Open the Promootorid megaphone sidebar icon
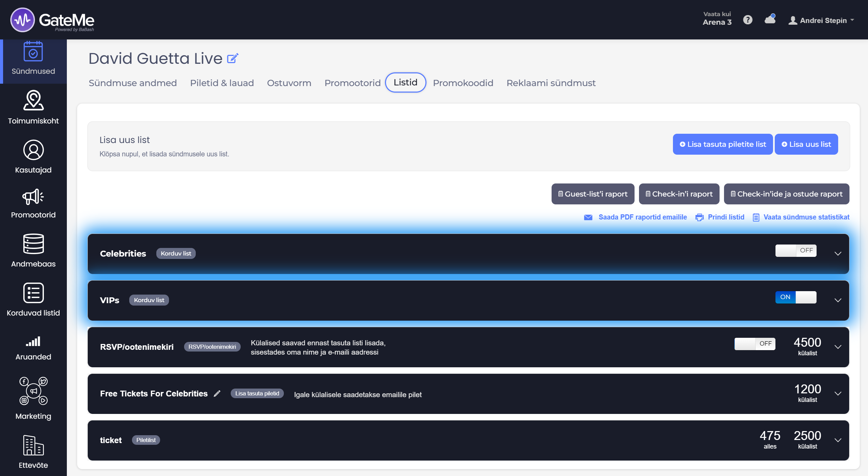 click(x=33, y=197)
